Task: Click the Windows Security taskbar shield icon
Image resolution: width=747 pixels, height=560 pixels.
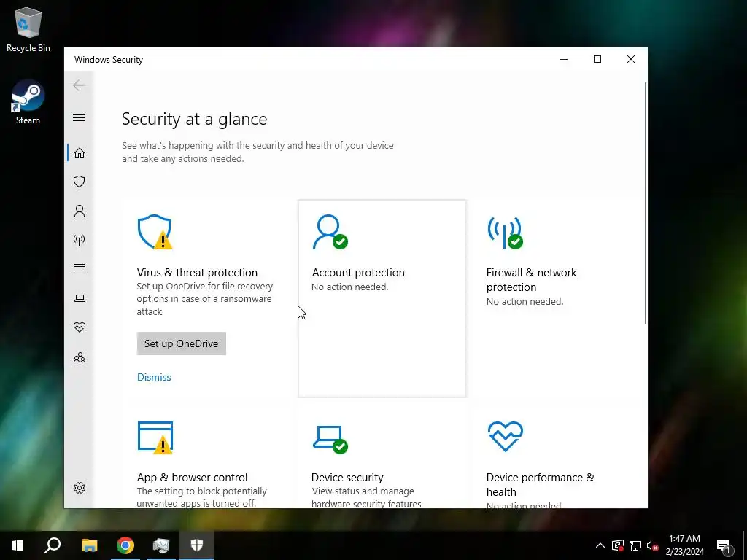Action: (197, 545)
